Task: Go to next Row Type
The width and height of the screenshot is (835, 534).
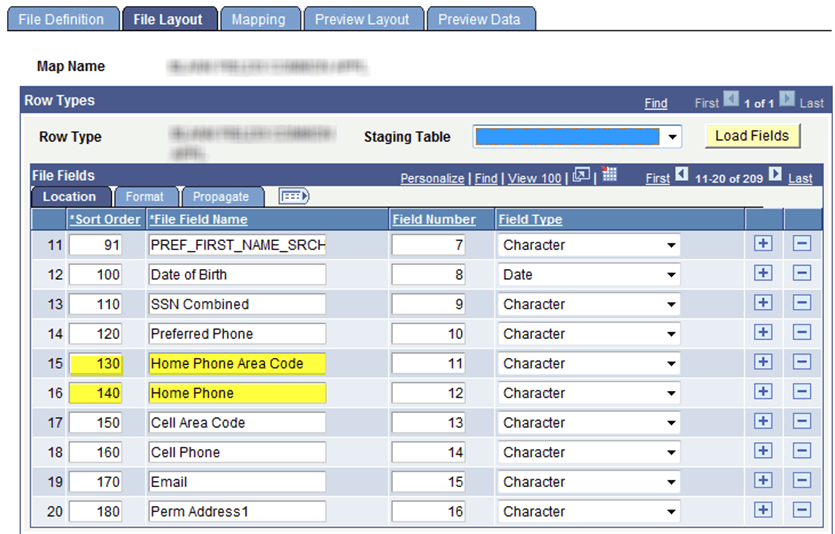Action: [787, 99]
